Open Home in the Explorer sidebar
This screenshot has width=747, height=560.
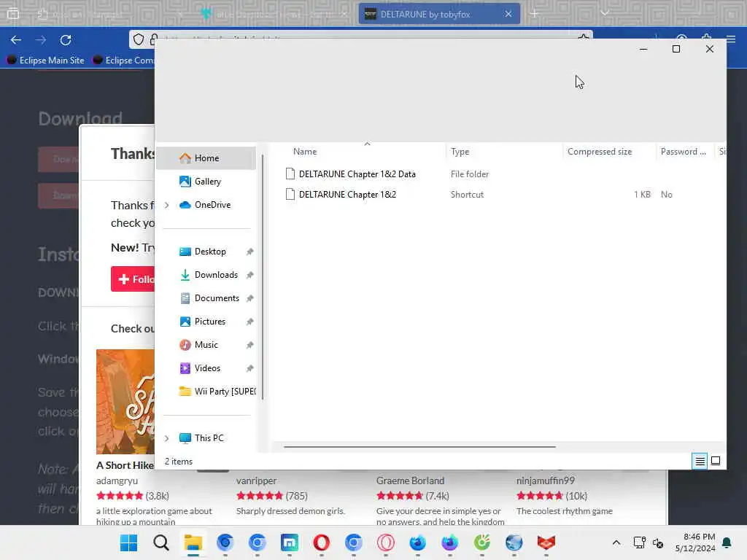point(206,158)
